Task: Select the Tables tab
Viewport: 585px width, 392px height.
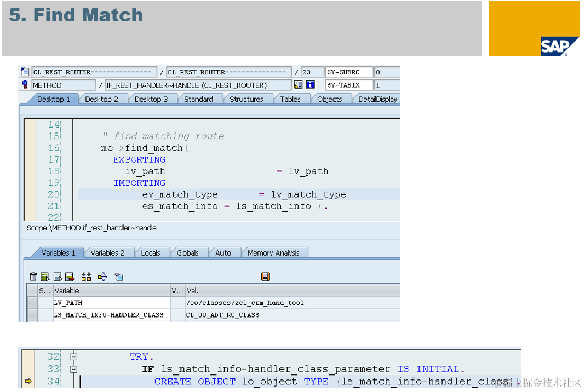Action: [290, 99]
